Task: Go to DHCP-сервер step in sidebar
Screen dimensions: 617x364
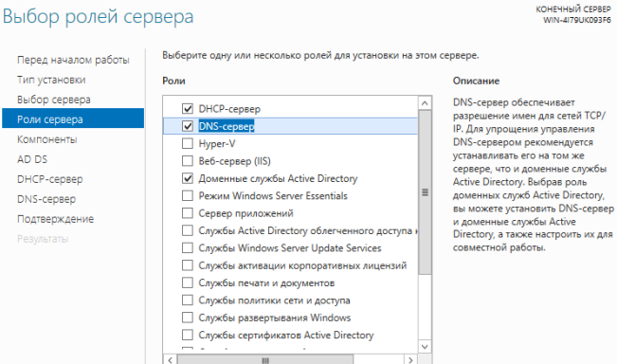Action: [50, 179]
